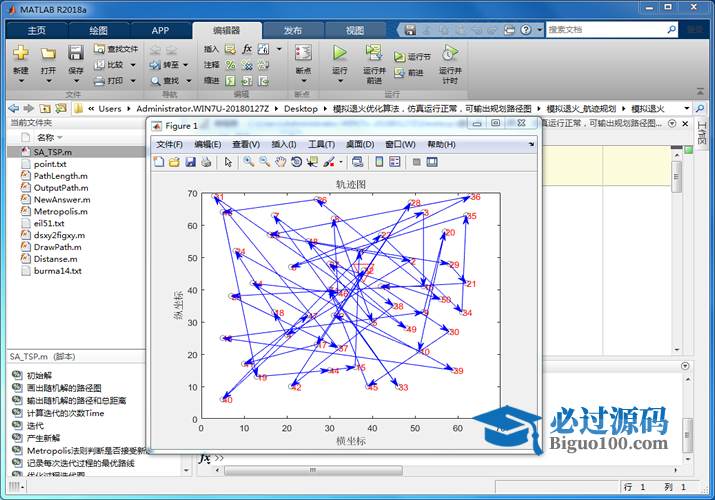This screenshot has height=500, width=715.
Task: Open the Tools (工具) menu in Figure
Action: 321,144
